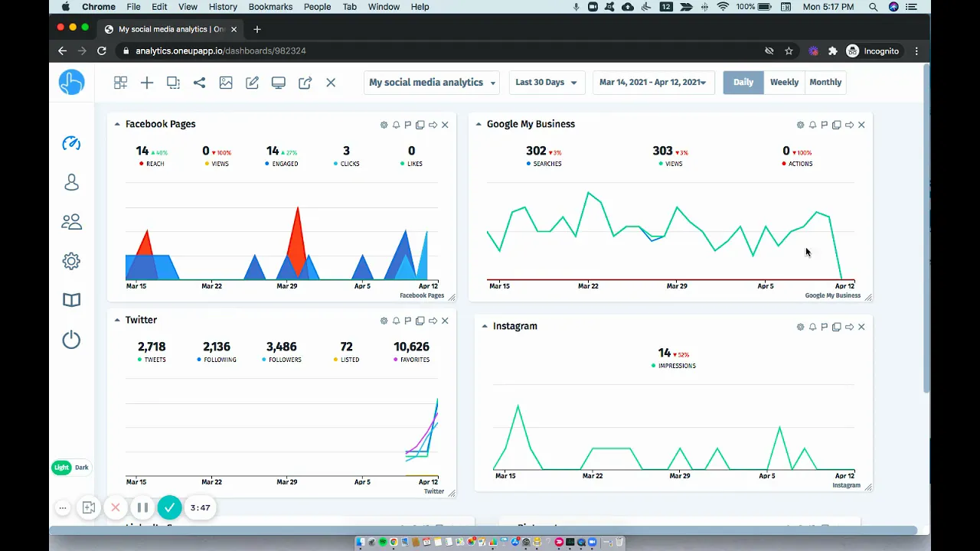The image size is (980, 551).
Task: Toggle the ENGAGED series in Facebook Pages
Action: click(282, 164)
